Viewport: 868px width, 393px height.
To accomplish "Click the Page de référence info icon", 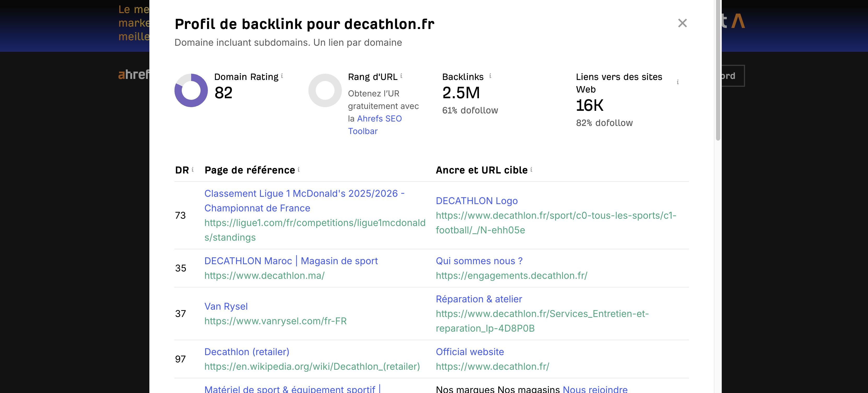I will [x=298, y=169].
